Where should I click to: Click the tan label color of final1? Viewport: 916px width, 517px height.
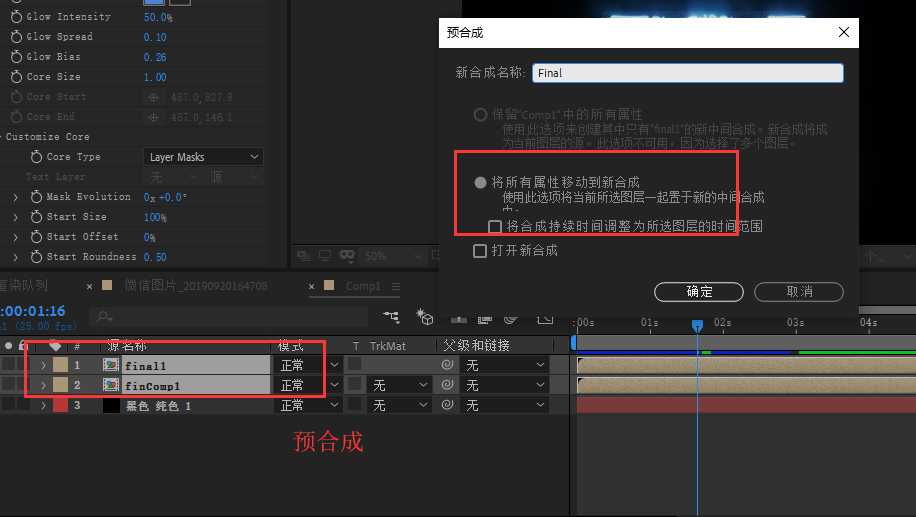point(60,365)
